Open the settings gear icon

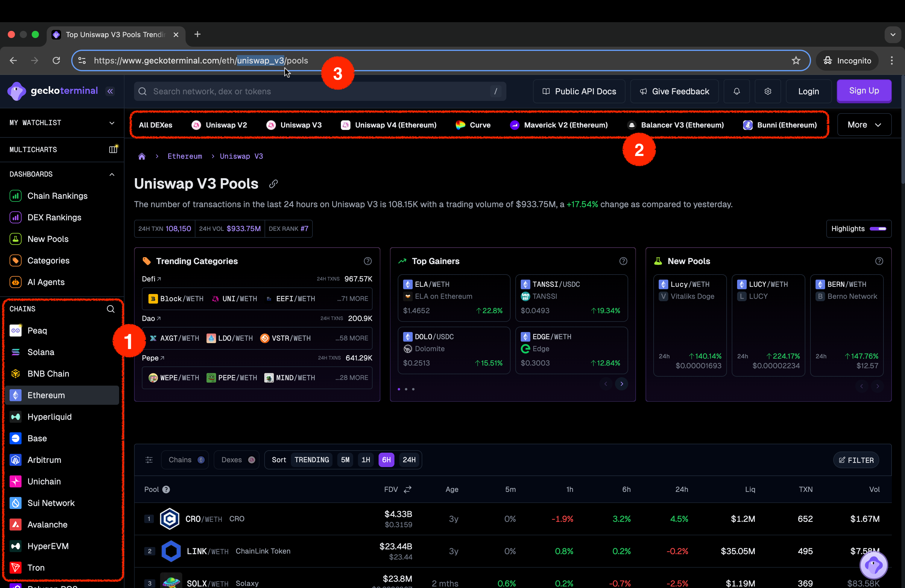[x=768, y=91]
